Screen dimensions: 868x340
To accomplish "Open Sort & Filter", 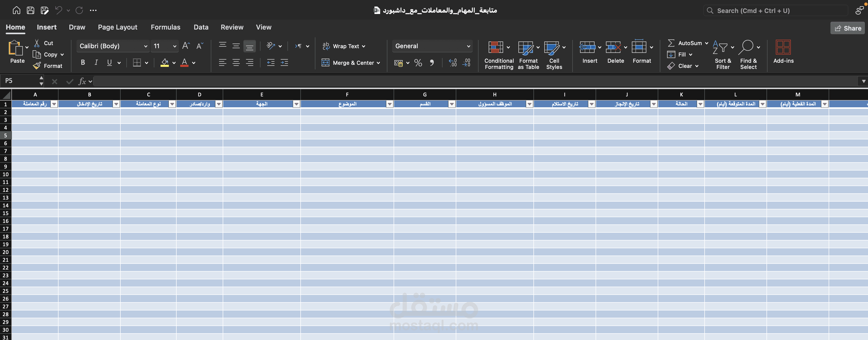I will click(x=723, y=55).
